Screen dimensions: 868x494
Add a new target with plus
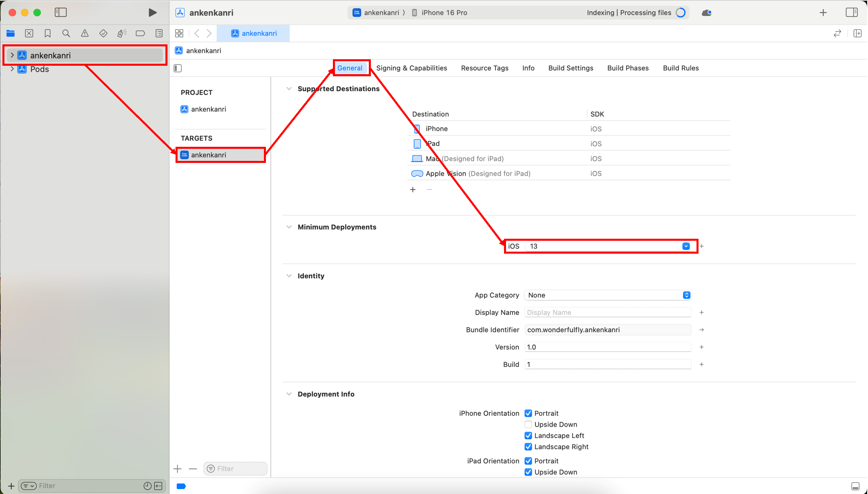pyautogui.click(x=178, y=469)
